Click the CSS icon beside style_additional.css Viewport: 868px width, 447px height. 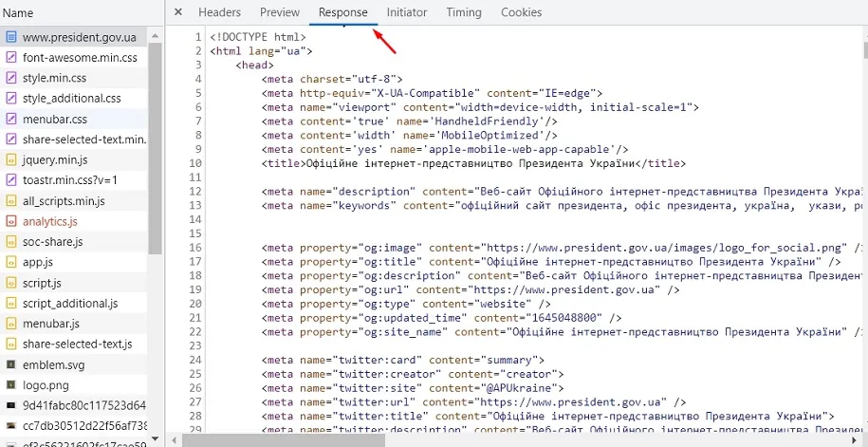coord(10,99)
